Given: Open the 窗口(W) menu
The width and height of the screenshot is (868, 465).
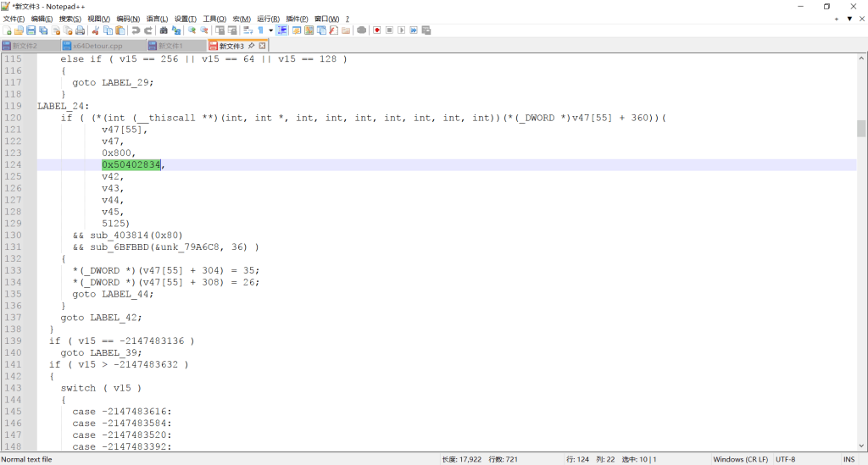Looking at the screenshot, I should 326,19.
